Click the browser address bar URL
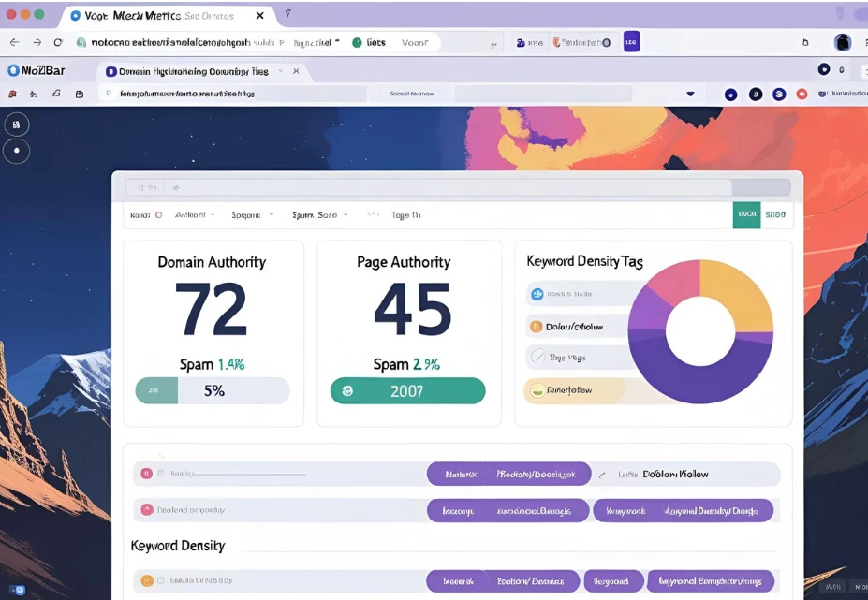 [171, 43]
